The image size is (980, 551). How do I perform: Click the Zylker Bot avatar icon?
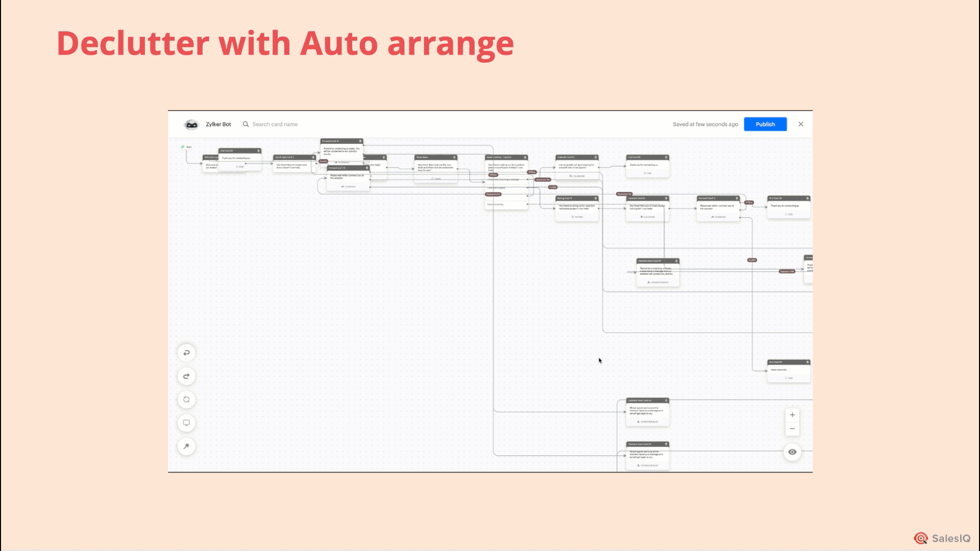point(191,124)
